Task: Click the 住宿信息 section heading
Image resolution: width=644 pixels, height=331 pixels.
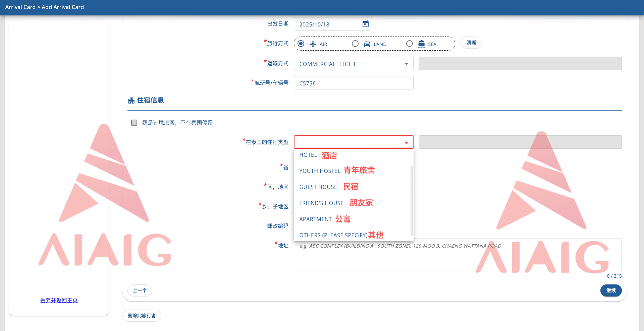Action: tap(150, 100)
